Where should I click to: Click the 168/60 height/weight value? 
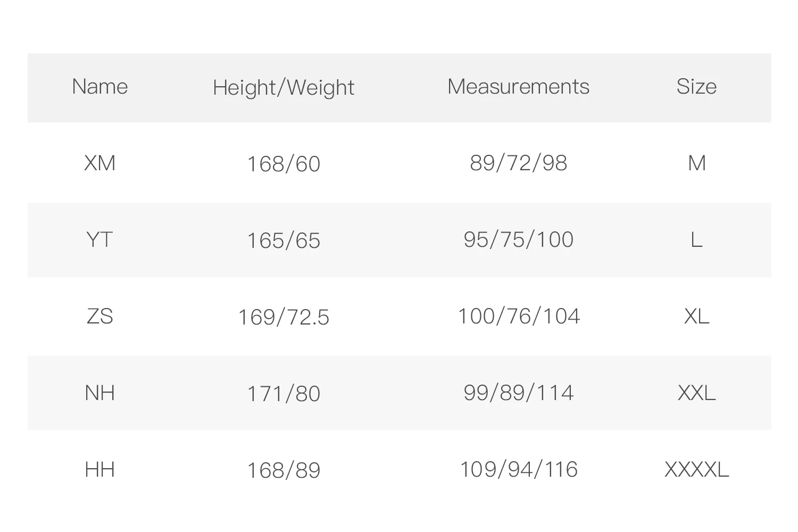[x=284, y=164]
